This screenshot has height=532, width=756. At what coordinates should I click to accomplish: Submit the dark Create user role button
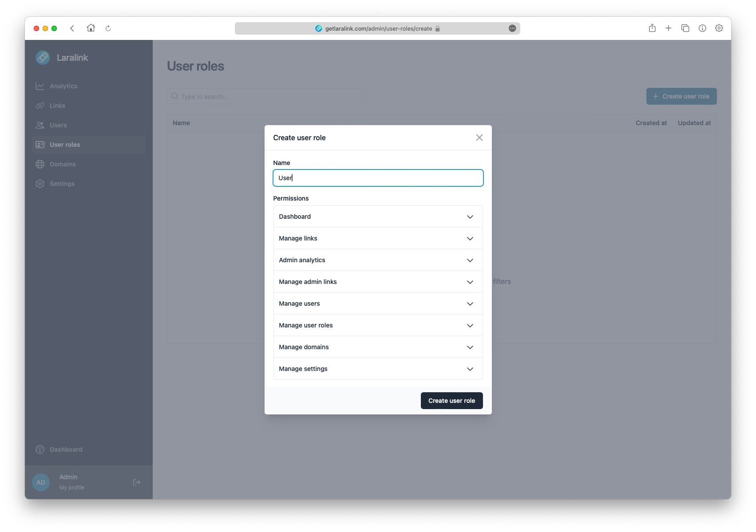pos(451,401)
